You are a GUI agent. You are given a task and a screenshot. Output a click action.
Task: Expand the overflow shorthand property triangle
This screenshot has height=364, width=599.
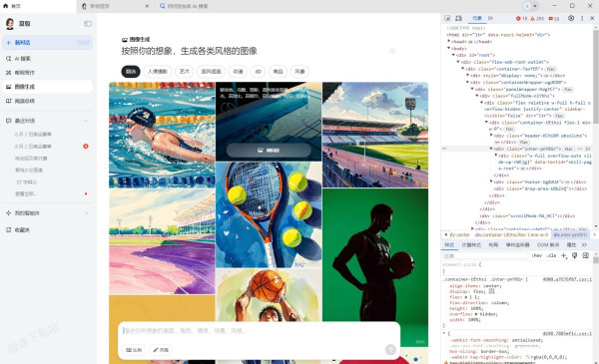(476, 314)
